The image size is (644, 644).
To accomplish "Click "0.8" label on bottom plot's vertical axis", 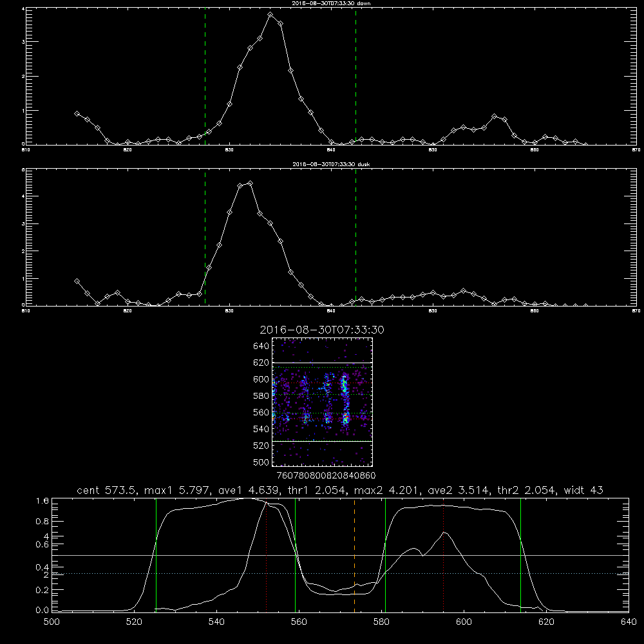I will (x=43, y=521).
